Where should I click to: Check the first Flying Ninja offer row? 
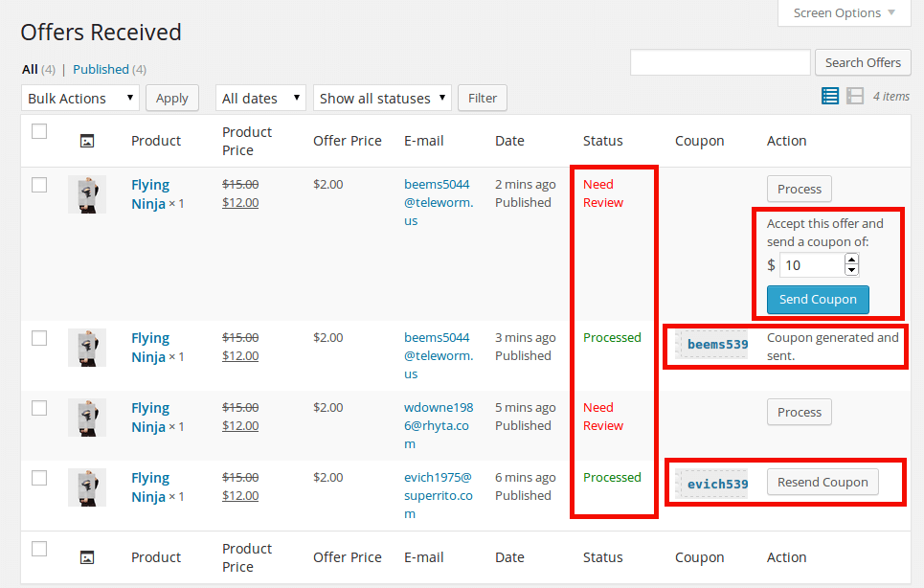[x=39, y=184]
